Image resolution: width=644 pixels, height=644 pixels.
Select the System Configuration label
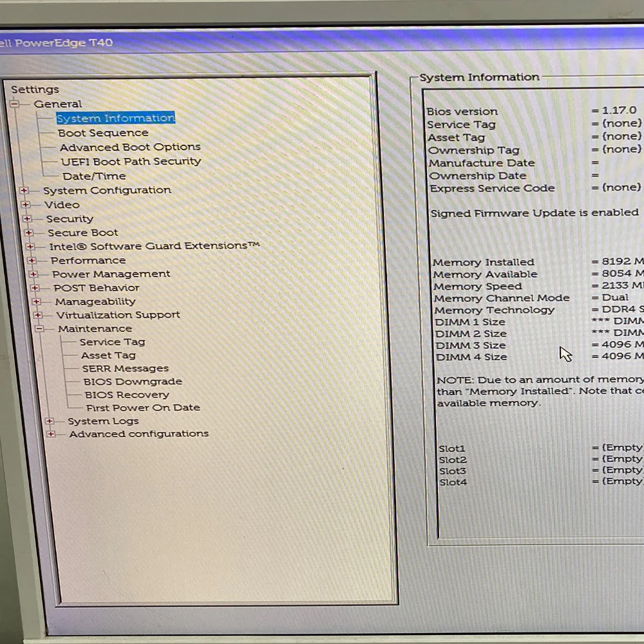(107, 191)
